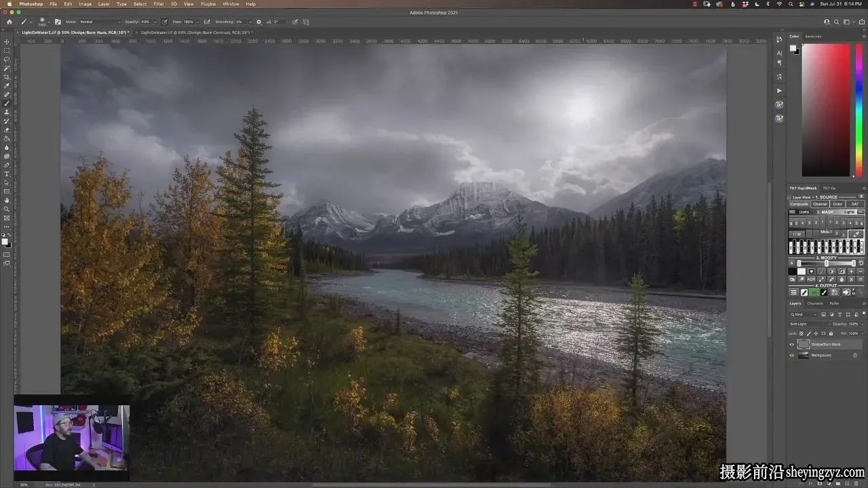Select the Clone Stamp tool

click(x=7, y=113)
